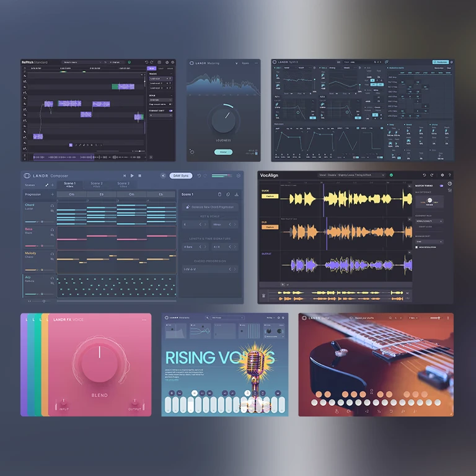Click search icon in LANDR Guitar header

click(x=390, y=318)
